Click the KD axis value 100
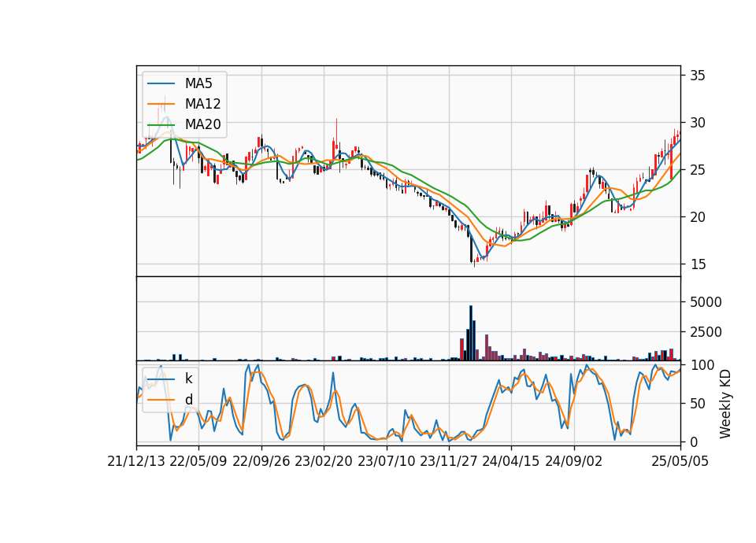 coord(702,364)
